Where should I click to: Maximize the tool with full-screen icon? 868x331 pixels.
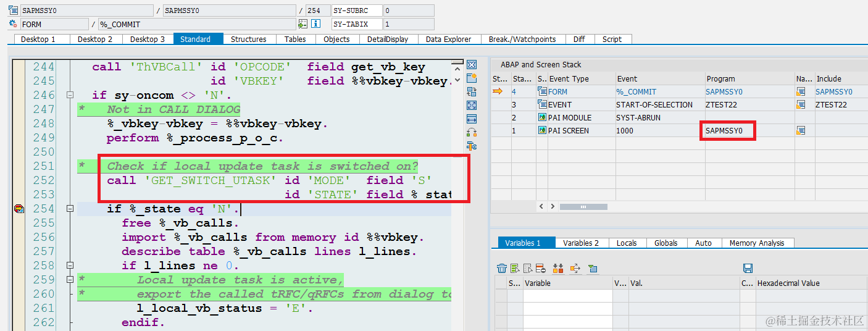point(472,105)
